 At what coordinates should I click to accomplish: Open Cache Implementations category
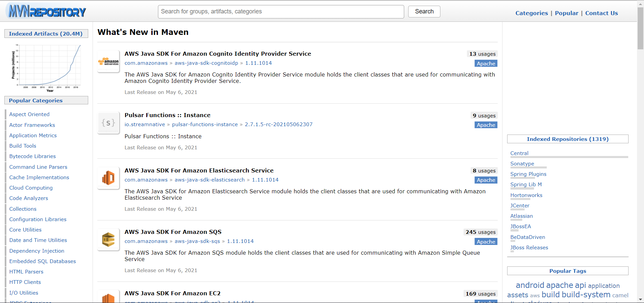[39, 178]
